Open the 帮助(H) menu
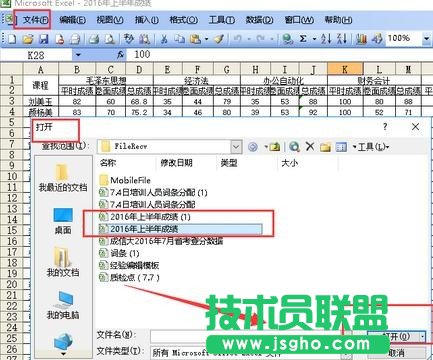 (338, 20)
